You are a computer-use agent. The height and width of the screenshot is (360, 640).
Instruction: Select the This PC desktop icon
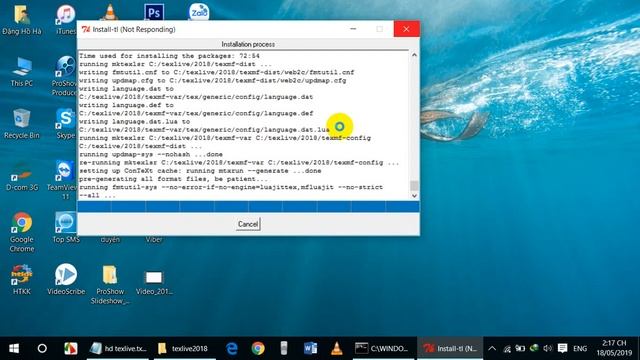click(22, 72)
